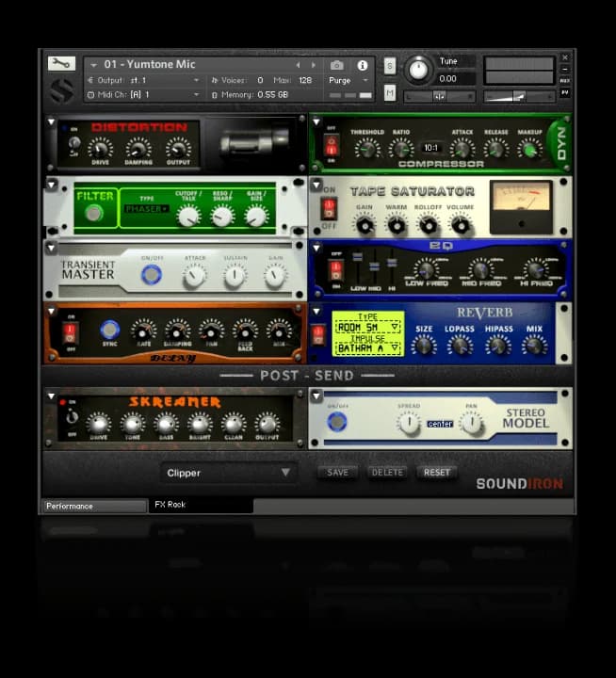616x678 pixels.
Task: Collapse the Transient Master module arrow
Action: pyautogui.click(x=52, y=248)
